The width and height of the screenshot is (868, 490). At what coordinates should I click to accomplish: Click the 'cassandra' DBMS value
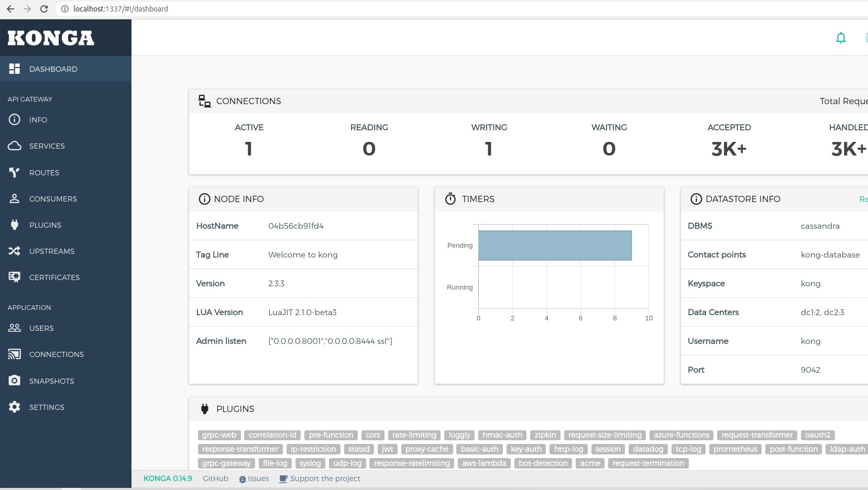(820, 226)
